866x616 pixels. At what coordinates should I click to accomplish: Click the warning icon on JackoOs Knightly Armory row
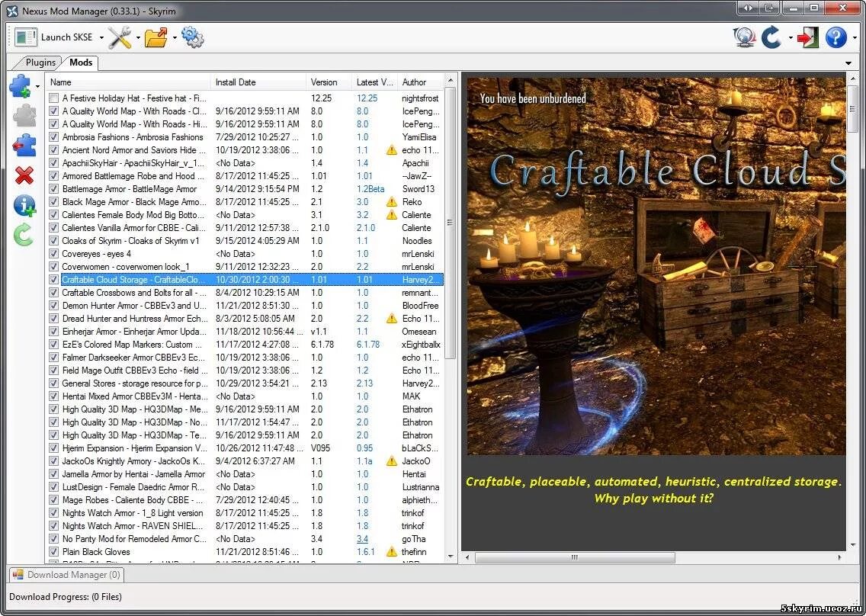pyautogui.click(x=392, y=460)
